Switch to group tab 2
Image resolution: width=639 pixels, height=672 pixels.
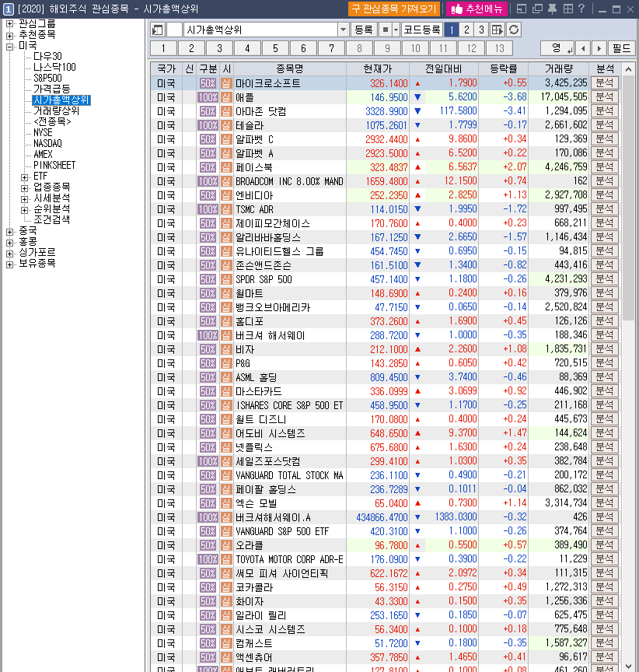(191, 48)
